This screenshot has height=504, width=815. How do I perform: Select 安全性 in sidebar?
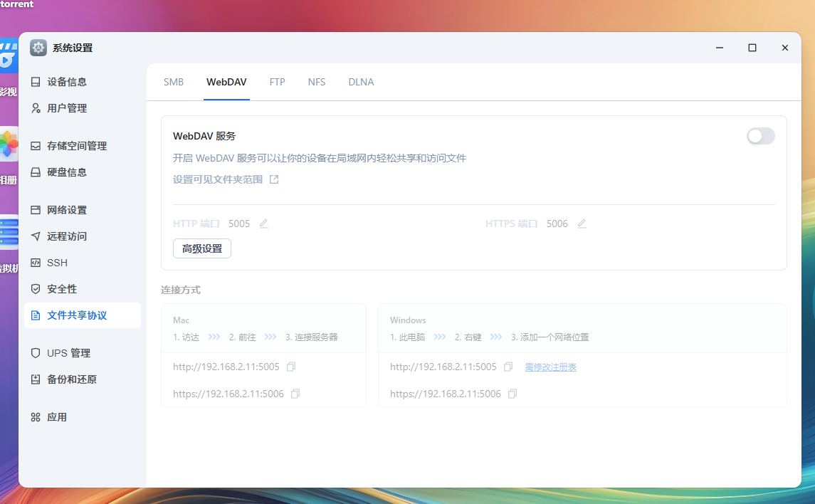coord(82,289)
